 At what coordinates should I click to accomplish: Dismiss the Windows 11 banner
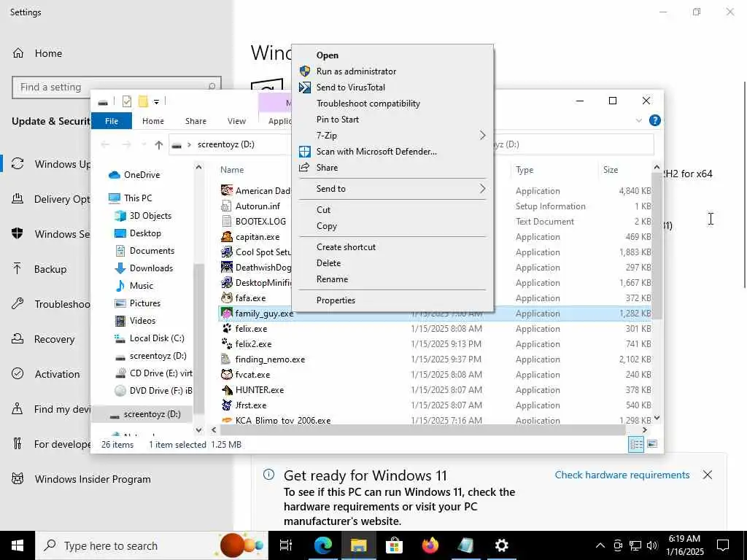point(708,475)
